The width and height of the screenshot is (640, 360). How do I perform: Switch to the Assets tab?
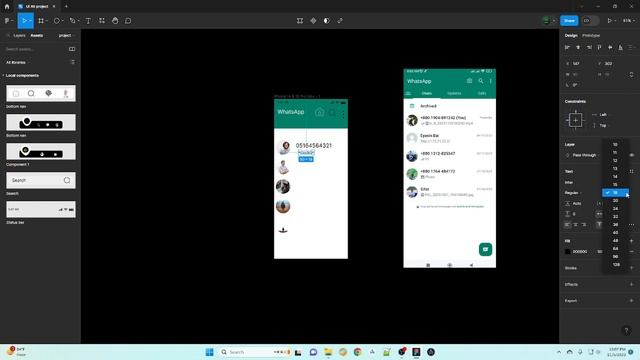(x=37, y=36)
